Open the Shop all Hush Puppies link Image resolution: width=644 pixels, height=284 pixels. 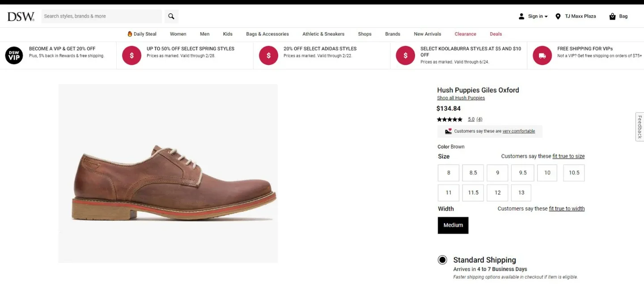(461, 98)
